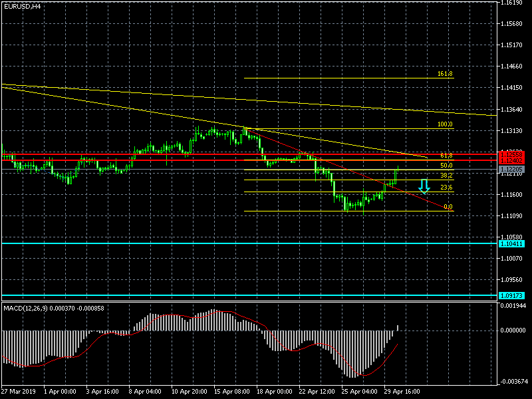Click the 1.16190 value on price axis
Screen dimensions: 532x399
514,3
